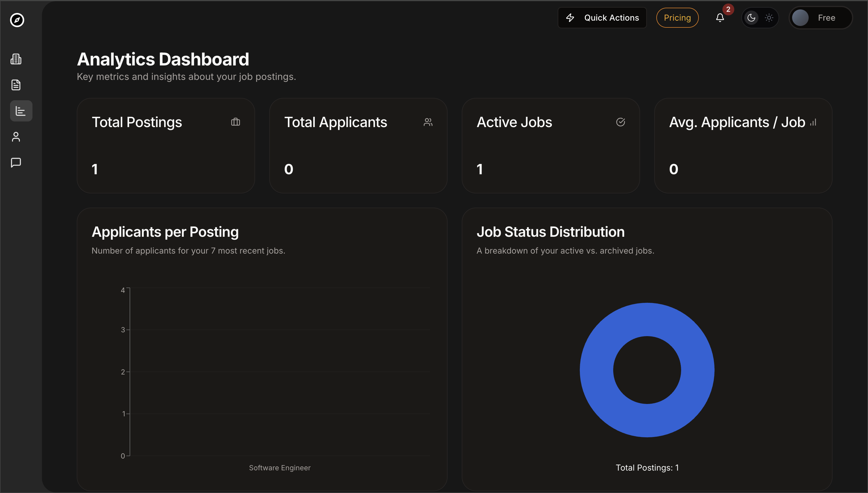The height and width of the screenshot is (493, 868).
Task: Click the briefcase icon in Total Postings
Action: tap(236, 122)
